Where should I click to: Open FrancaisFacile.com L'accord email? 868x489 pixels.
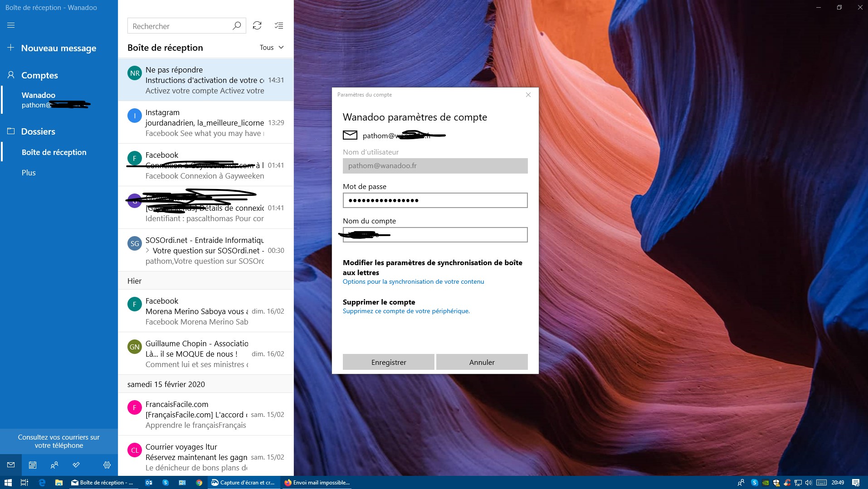click(206, 415)
